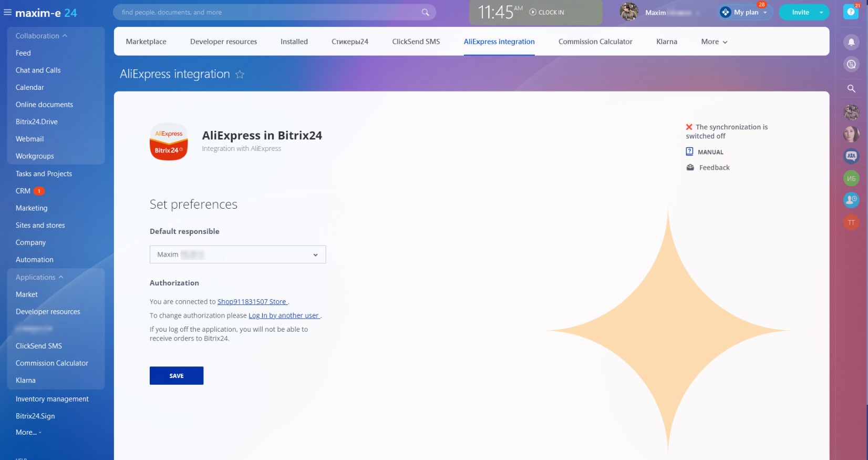Viewport: 868px width, 460px height.
Task: Click the SAVE button
Action: click(x=177, y=375)
